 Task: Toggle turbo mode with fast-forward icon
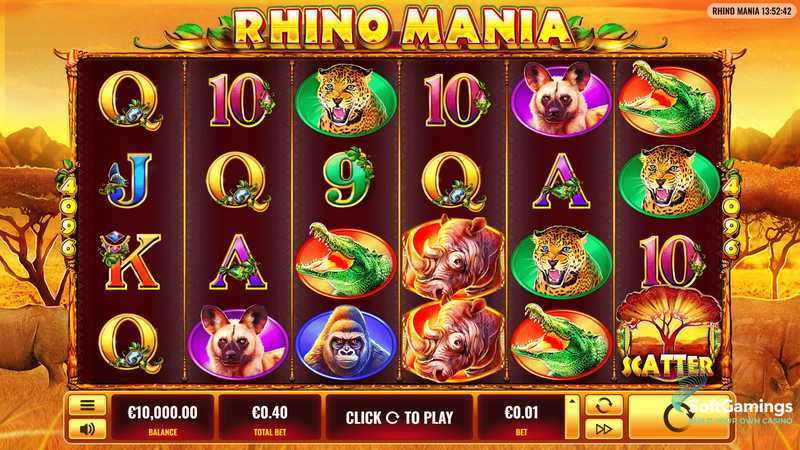click(604, 429)
